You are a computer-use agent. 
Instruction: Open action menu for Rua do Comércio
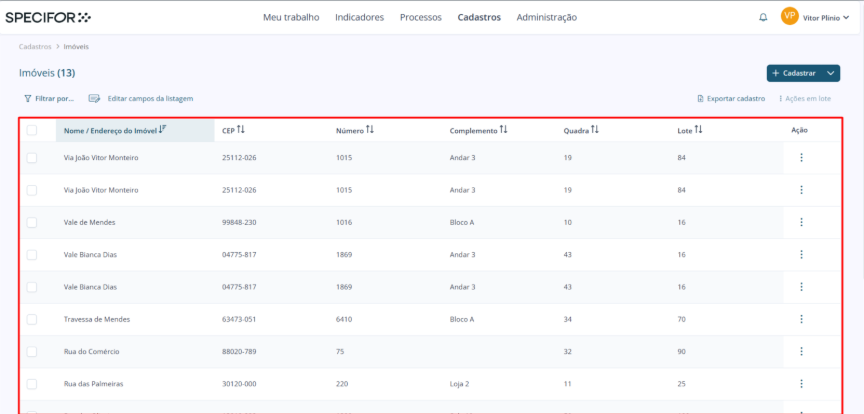coord(801,351)
